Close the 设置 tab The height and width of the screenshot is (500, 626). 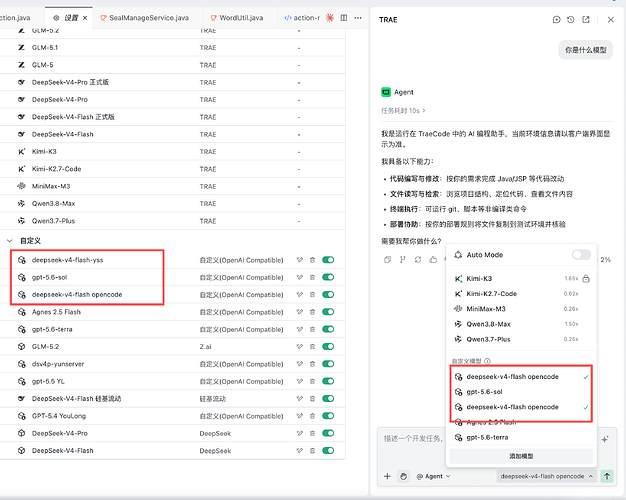point(85,18)
